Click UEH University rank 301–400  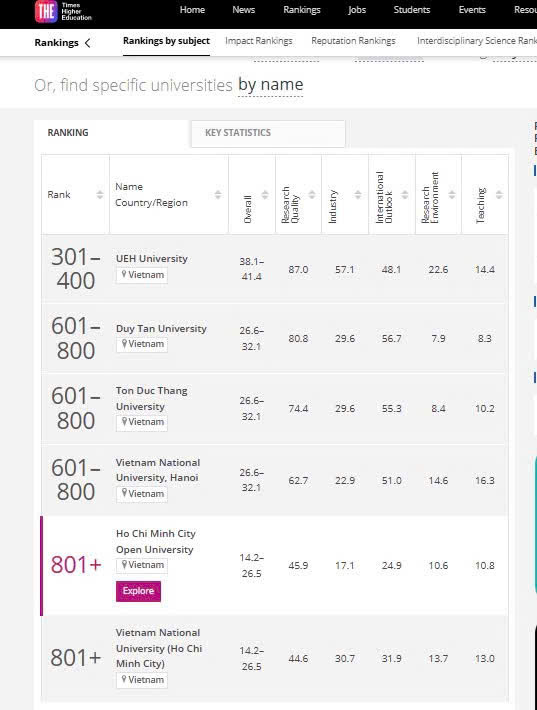pyautogui.click(x=76, y=269)
